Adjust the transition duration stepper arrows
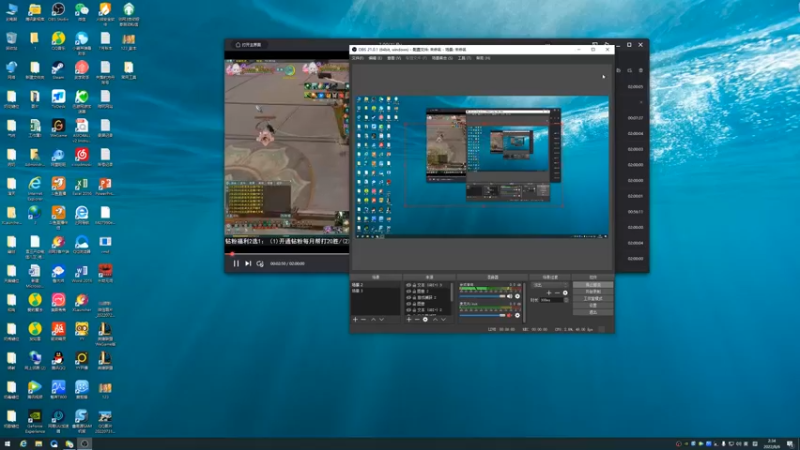 tap(566, 300)
